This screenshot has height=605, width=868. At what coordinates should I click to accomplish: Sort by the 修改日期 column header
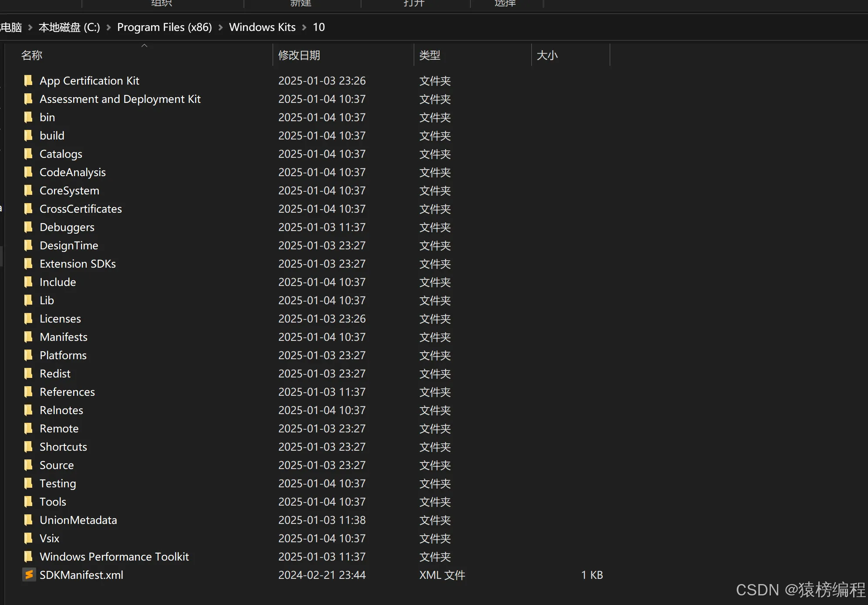coord(299,55)
